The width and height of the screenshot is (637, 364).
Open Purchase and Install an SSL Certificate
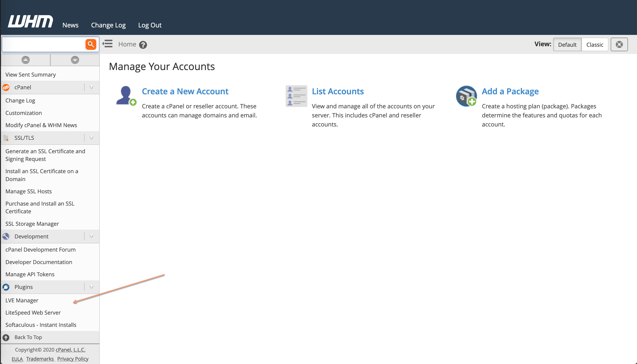click(40, 207)
